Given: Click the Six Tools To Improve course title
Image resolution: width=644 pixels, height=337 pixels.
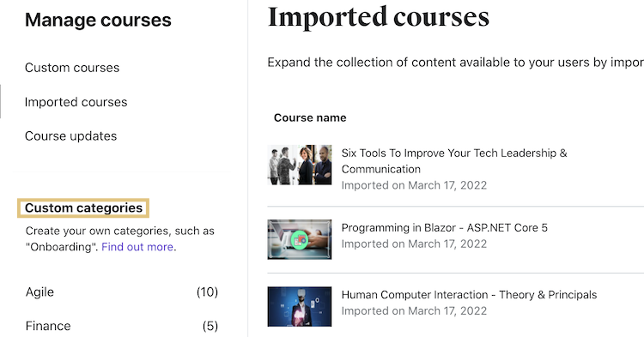Looking at the screenshot, I should pos(454,161).
